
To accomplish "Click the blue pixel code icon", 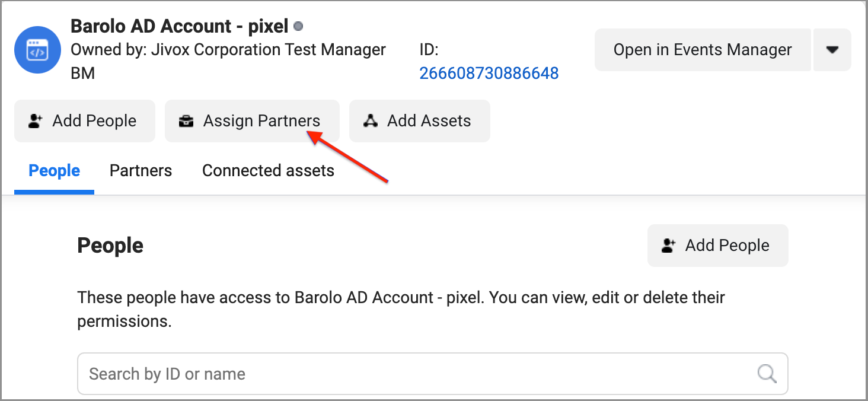I will [37, 50].
